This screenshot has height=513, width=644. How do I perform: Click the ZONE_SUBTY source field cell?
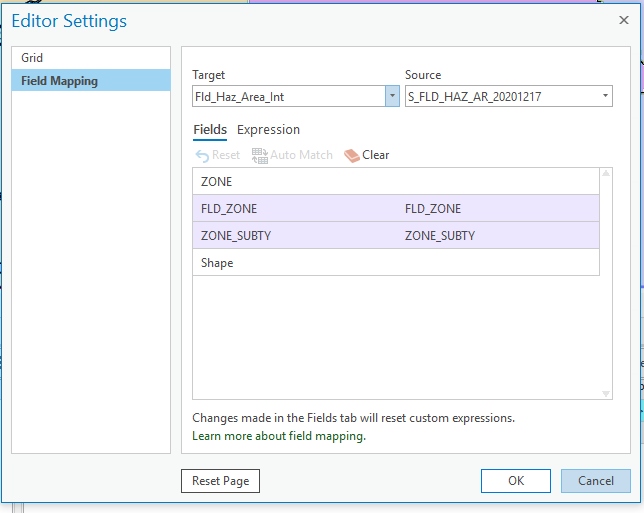click(440, 236)
